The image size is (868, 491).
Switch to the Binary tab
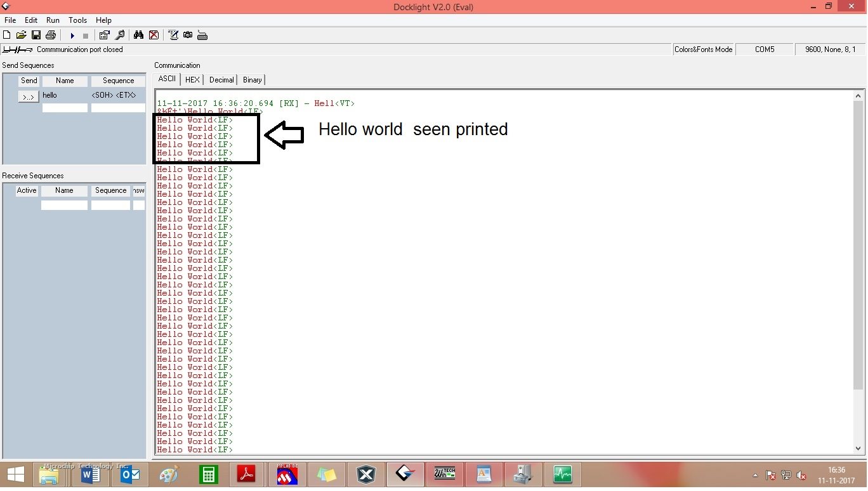252,80
